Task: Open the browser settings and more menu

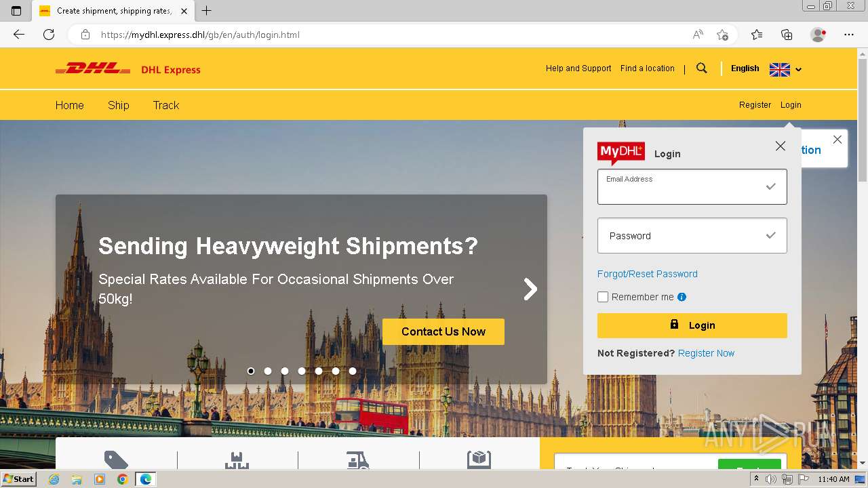Action: pyautogui.click(x=849, y=35)
